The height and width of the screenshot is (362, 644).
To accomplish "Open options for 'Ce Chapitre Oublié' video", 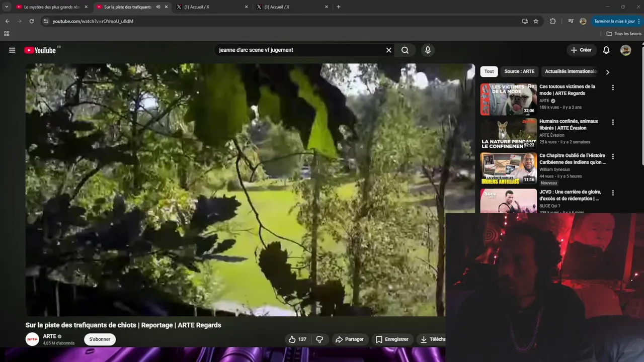I will click(x=613, y=156).
